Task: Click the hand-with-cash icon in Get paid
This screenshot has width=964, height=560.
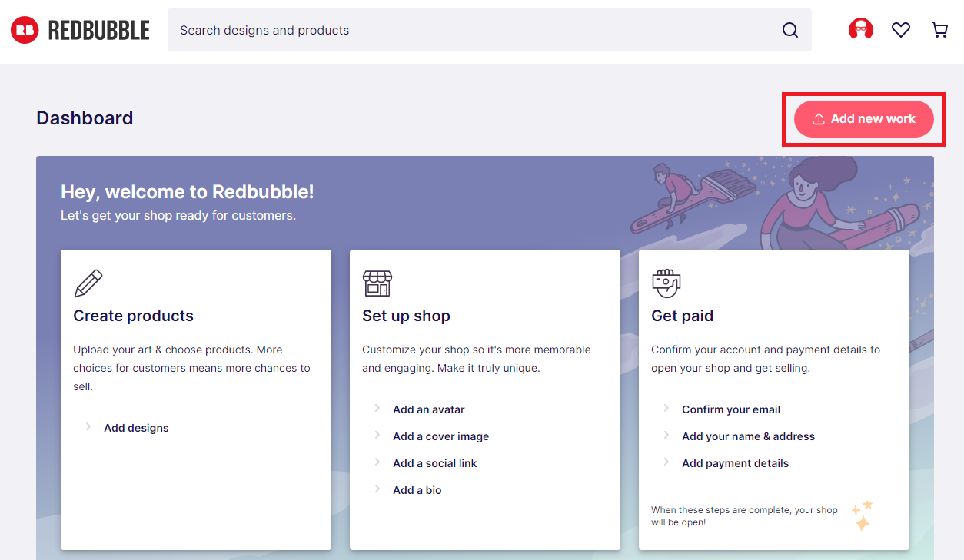Action: click(666, 283)
